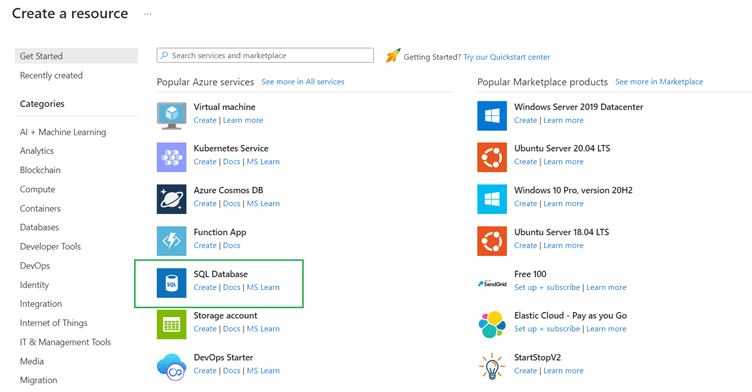Open Try our Quickstart center link

coord(506,57)
